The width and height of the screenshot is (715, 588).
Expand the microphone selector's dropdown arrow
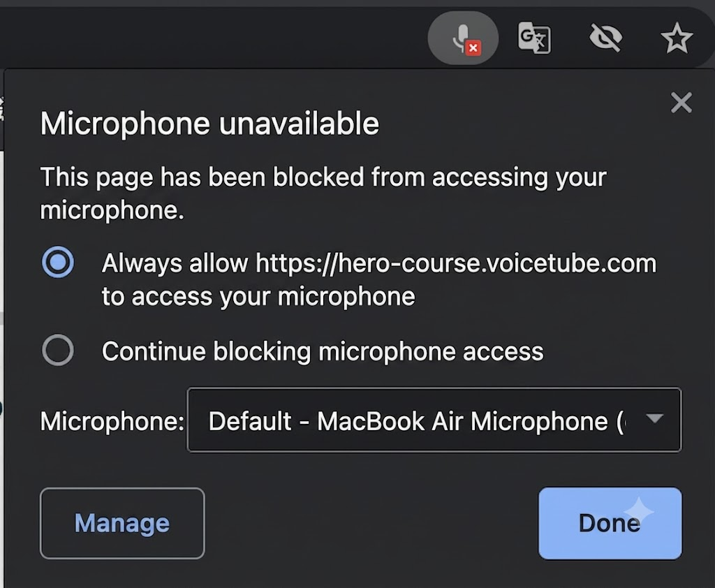(655, 418)
